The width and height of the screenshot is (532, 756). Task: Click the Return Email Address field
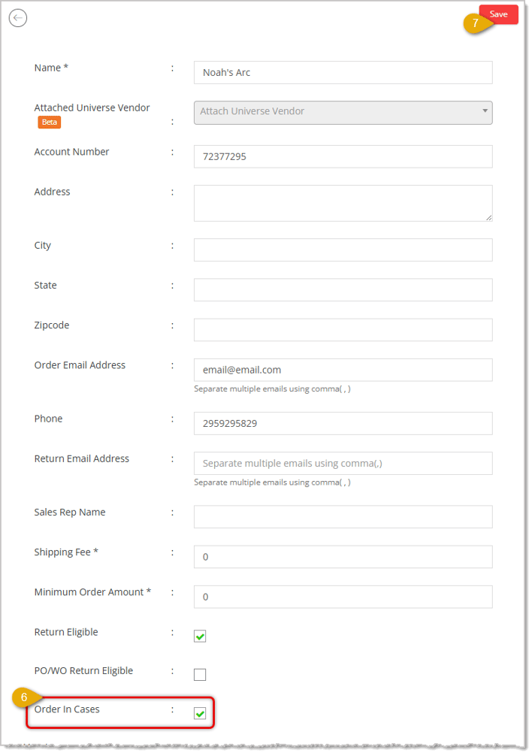point(343,464)
